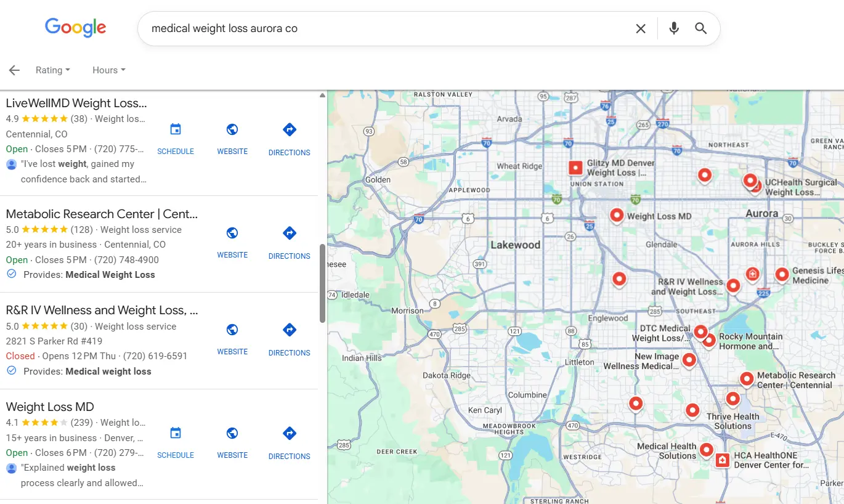
Task: Open the R&R IV Wellness listing title
Action: pos(102,310)
